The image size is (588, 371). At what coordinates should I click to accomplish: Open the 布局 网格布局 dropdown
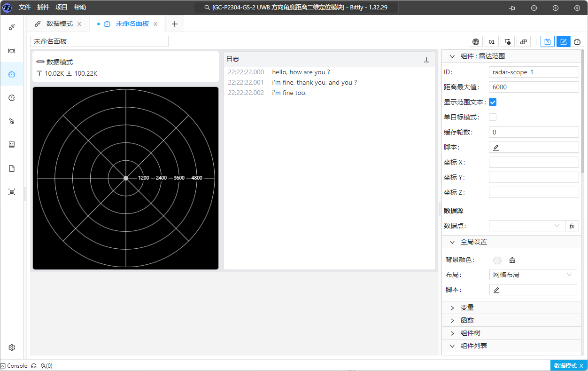tap(533, 275)
